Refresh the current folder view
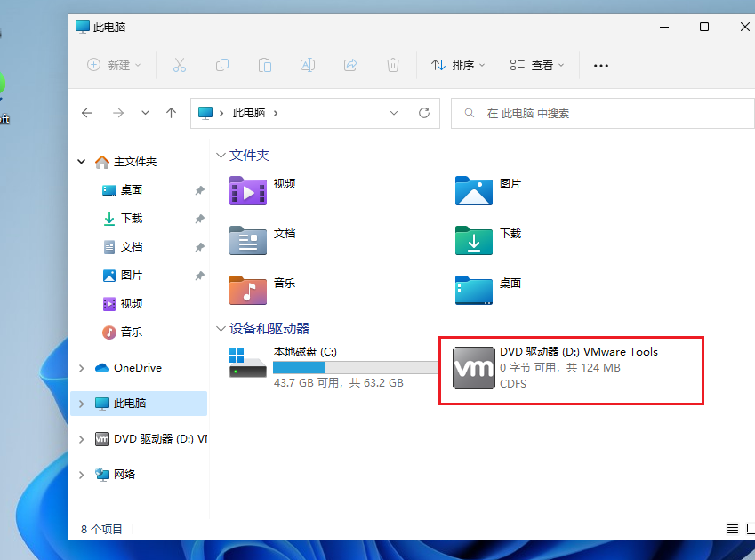This screenshot has width=755, height=560. coord(423,113)
